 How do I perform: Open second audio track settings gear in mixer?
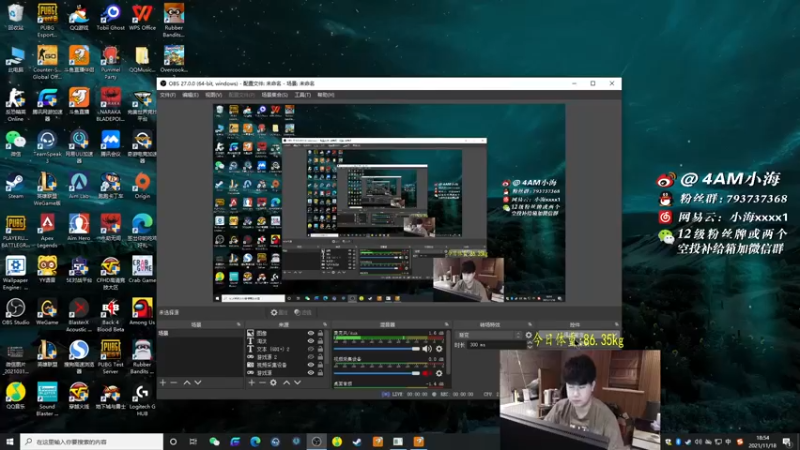tap(439, 373)
